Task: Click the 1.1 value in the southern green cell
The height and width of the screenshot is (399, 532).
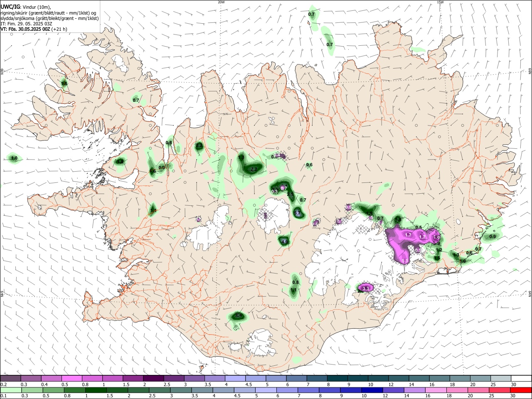Action: 293,290
